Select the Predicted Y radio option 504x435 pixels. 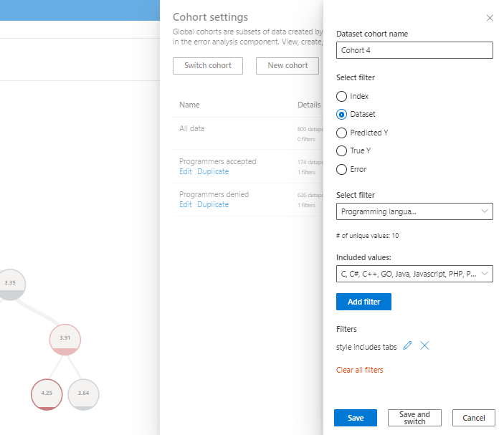pyautogui.click(x=342, y=133)
